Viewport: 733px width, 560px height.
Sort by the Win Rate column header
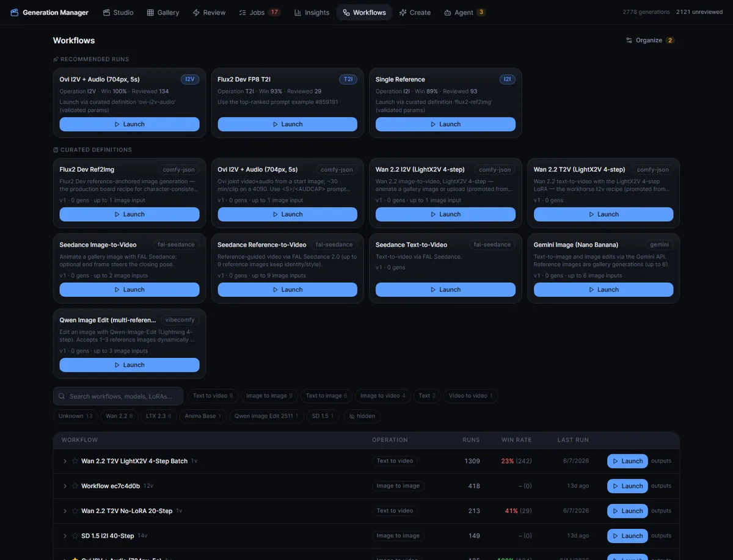click(x=516, y=440)
